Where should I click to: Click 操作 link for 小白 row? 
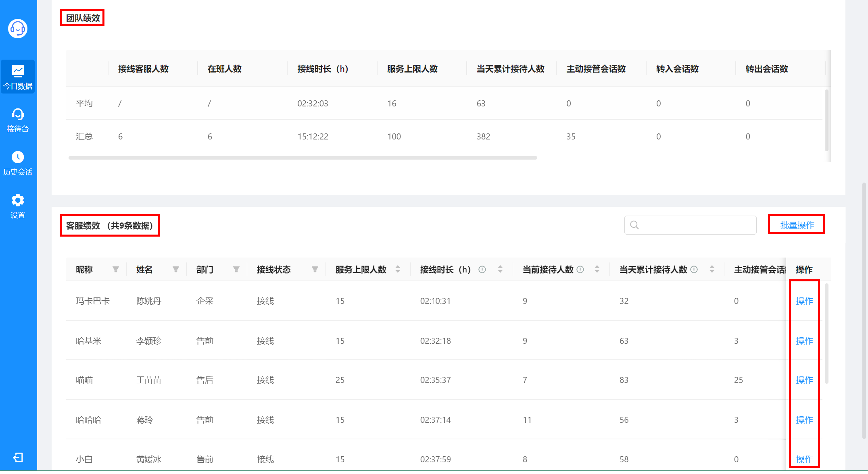pos(804,459)
